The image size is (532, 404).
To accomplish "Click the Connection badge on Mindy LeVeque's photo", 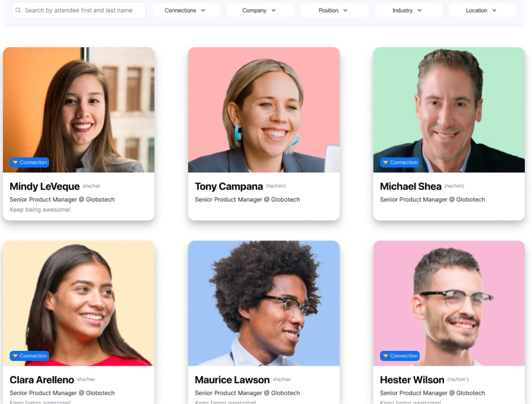I will click(x=30, y=162).
